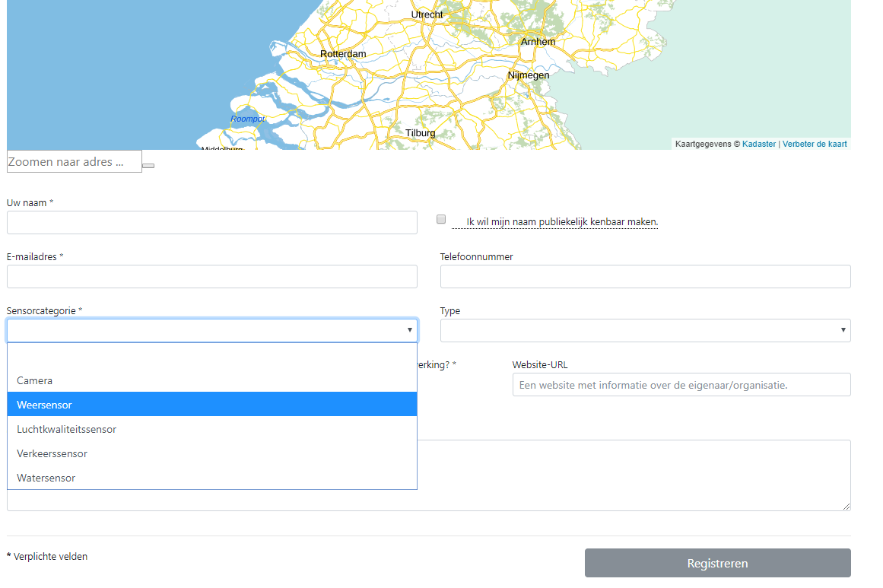Follow the 'Verbeter de kaart' link
This screenshot has height=588, width=883.
click(815, 144)
